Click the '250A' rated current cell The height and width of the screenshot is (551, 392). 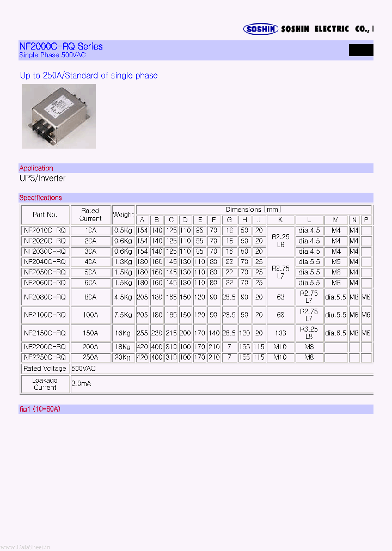coord(90,357)
